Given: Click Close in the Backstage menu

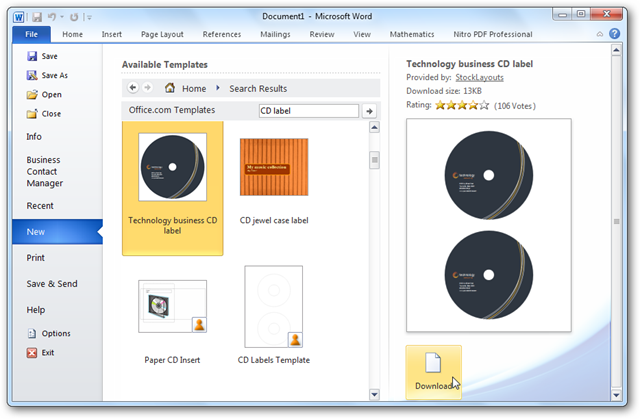Looking at the screenshot, I should [44, 114].
